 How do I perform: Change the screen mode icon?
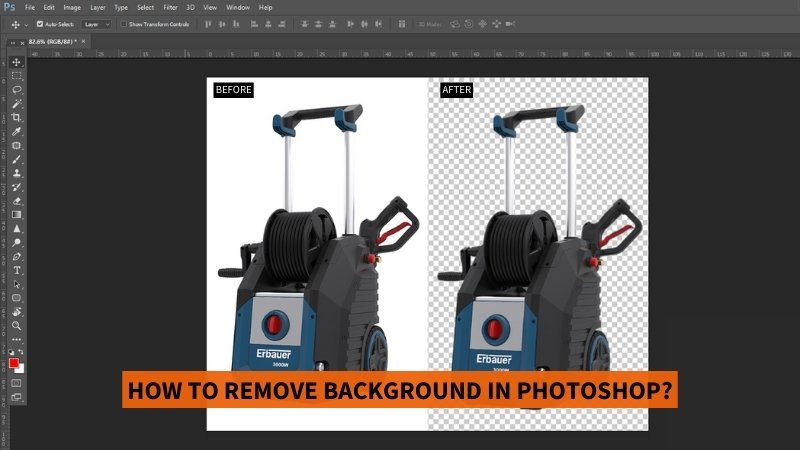pos(16,397)
